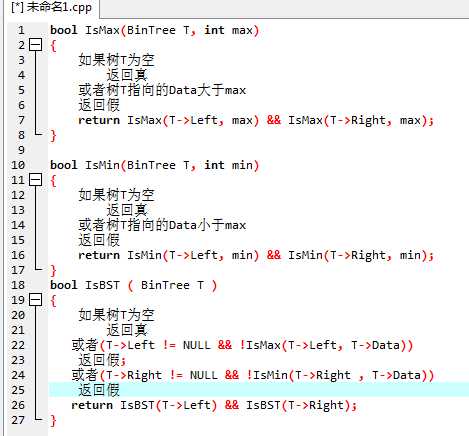Screen dimensions: 469x436
Task: Click the 'bool IsMin(BinTree T, int min)' declaration
Action: (154, 165)
